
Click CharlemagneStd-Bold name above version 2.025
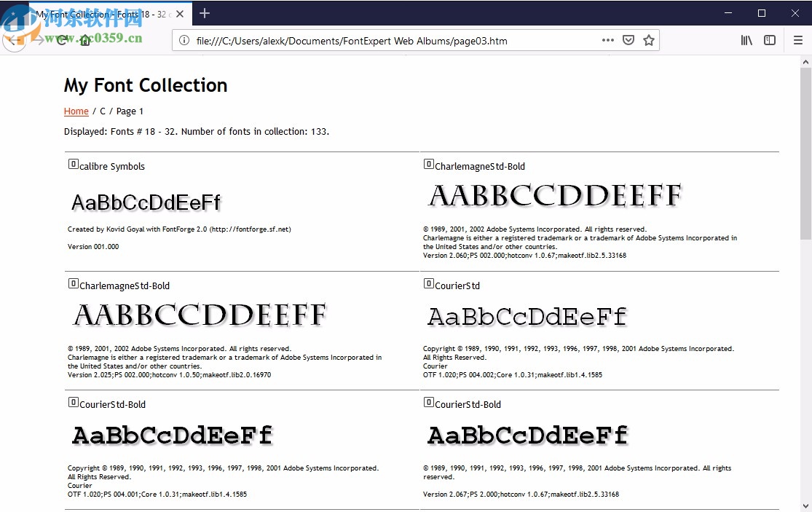click(125, 285)
